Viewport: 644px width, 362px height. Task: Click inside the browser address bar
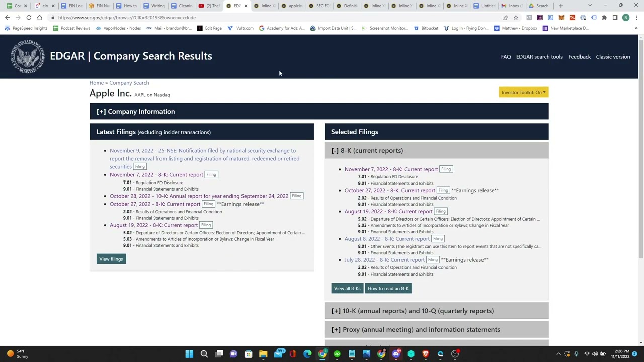coord(201,17)
